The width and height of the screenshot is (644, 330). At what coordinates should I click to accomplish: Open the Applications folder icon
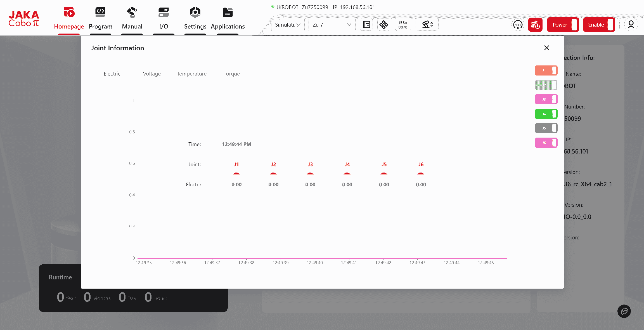pos(228,13)
